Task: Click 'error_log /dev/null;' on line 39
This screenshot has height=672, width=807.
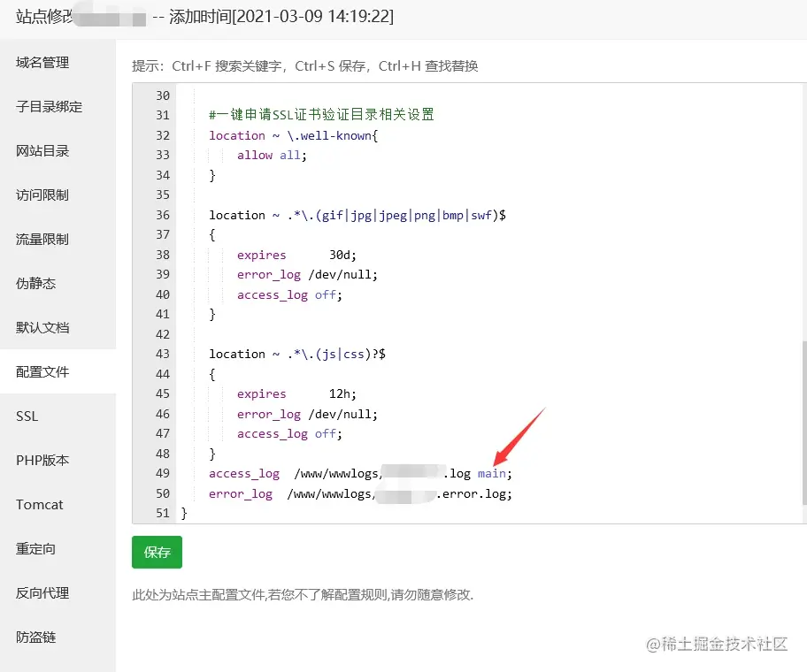Action: point(307,275)
